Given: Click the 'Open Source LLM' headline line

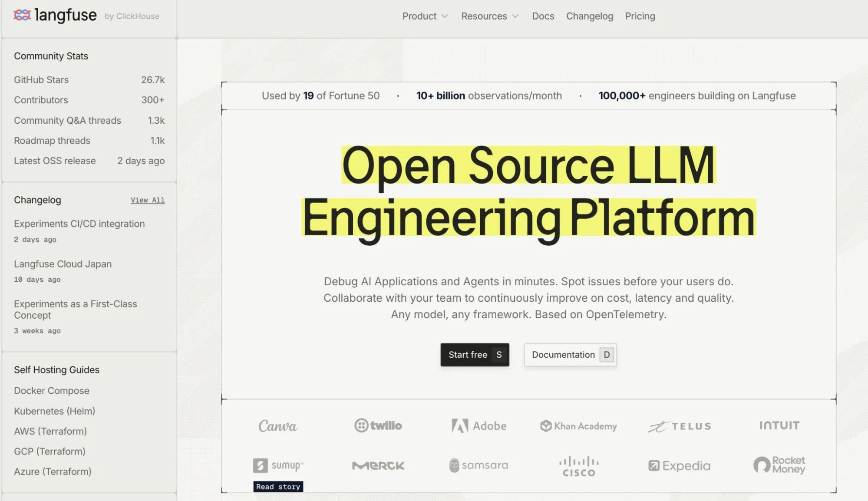Looking at the screenshot, I should [528, 165].
